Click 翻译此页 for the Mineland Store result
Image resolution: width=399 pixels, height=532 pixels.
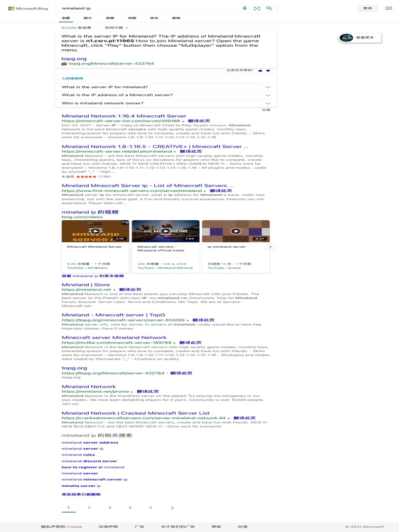(x=130, y=290)
